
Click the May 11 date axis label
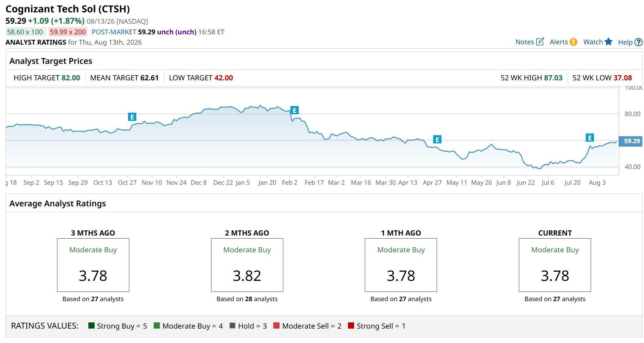(x=457, y=183)
